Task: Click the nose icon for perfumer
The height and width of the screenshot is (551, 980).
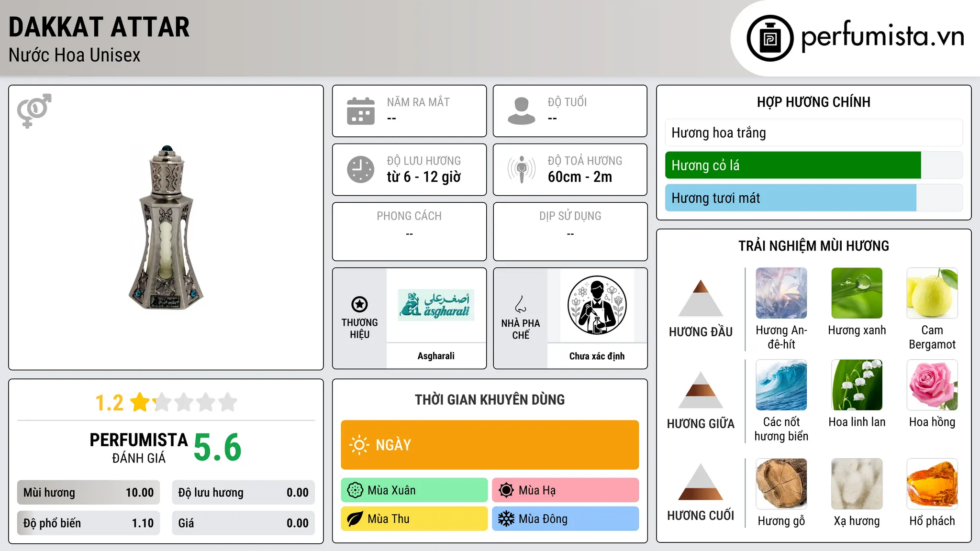Action: [x=521, y=304]
